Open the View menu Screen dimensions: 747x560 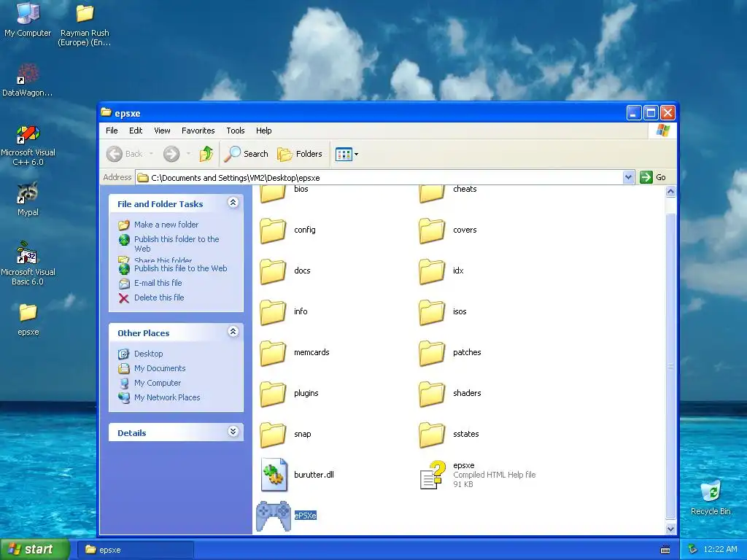162,131
